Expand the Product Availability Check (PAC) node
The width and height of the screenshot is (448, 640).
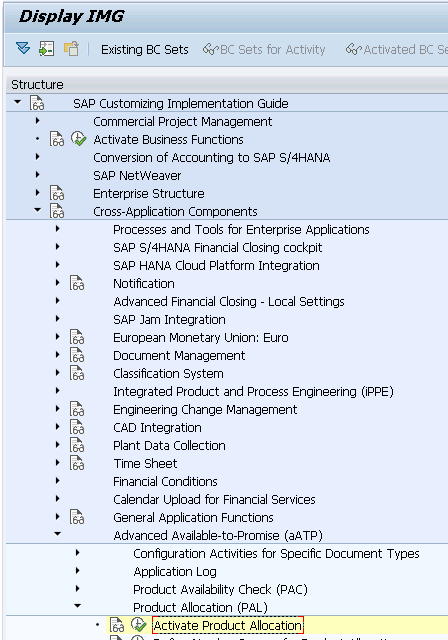click(x=78, y=589)
